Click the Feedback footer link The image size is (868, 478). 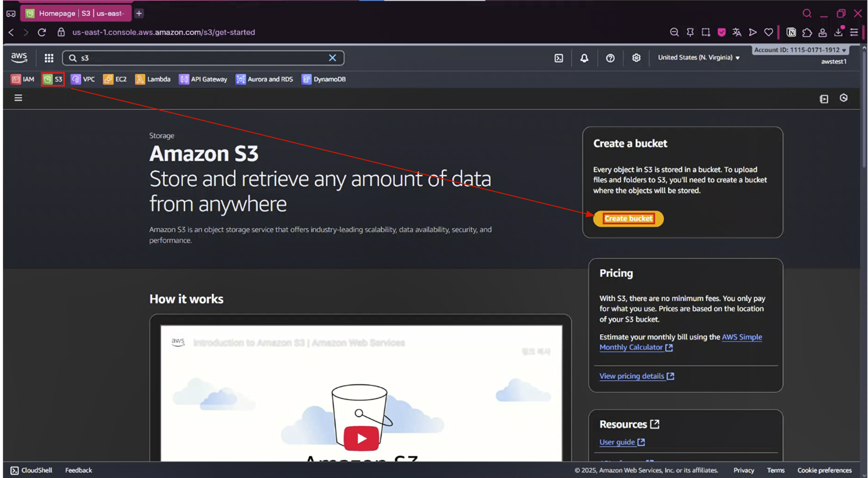coord(78,471)
